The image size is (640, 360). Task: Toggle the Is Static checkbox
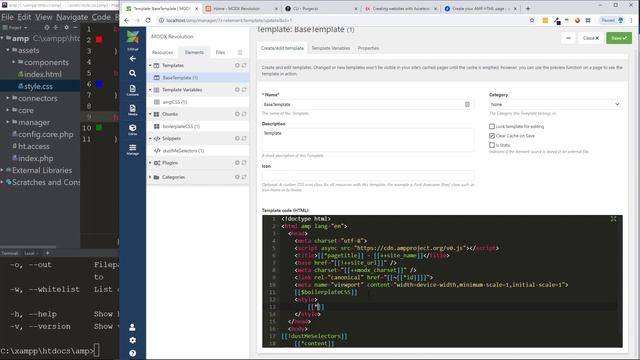492,145
